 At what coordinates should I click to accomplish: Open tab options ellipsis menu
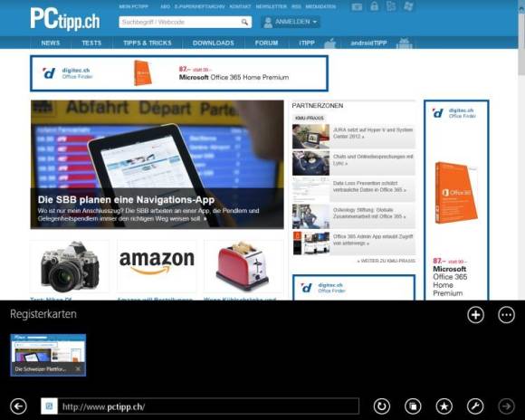tap(506, 315)
